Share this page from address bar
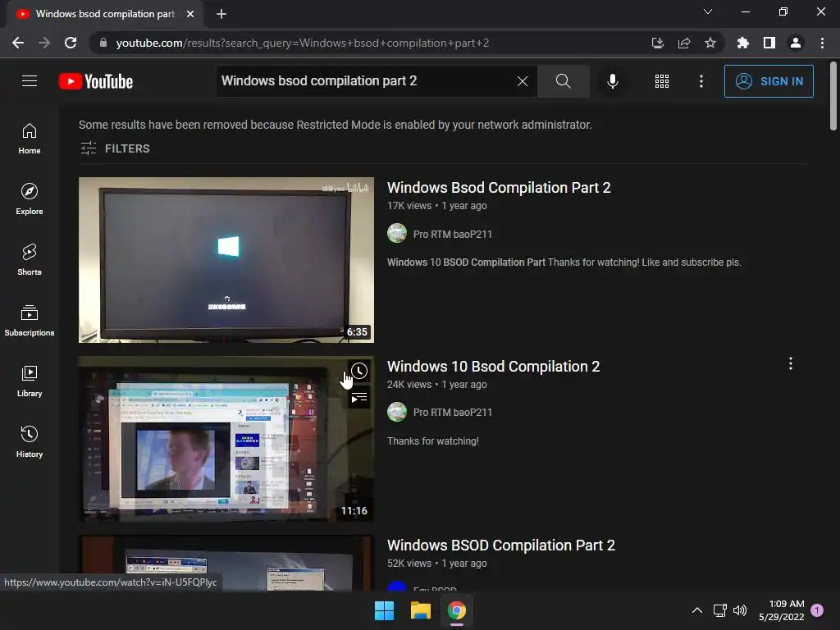This screenshot has width=840, height=630. point(683,43)
